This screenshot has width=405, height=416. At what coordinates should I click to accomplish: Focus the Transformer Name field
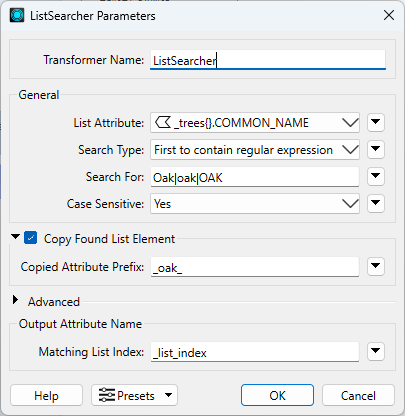point(268,60)
